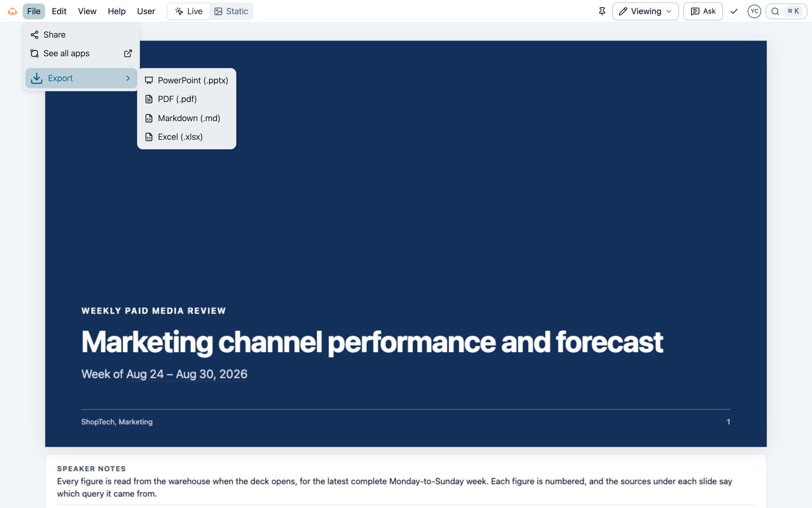Viewport: 812px width, 508px height.
Task: Switch to Static mode
Action: click(x=231, y=11)
